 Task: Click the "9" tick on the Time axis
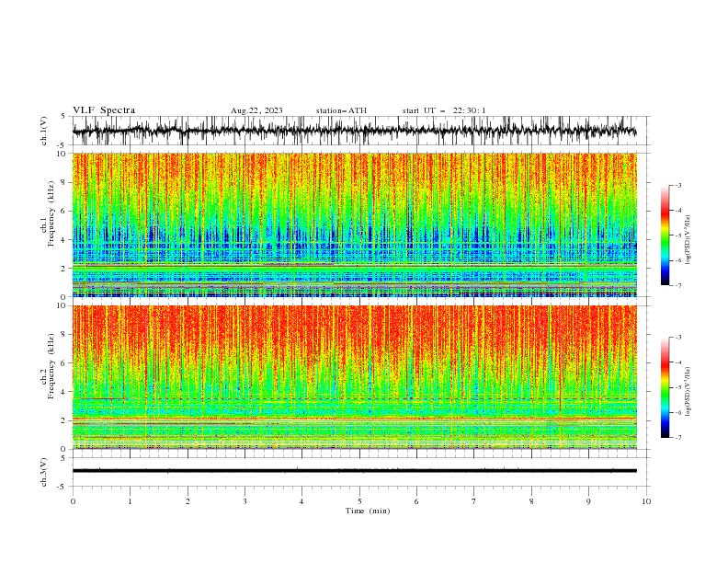coord(588,501)
